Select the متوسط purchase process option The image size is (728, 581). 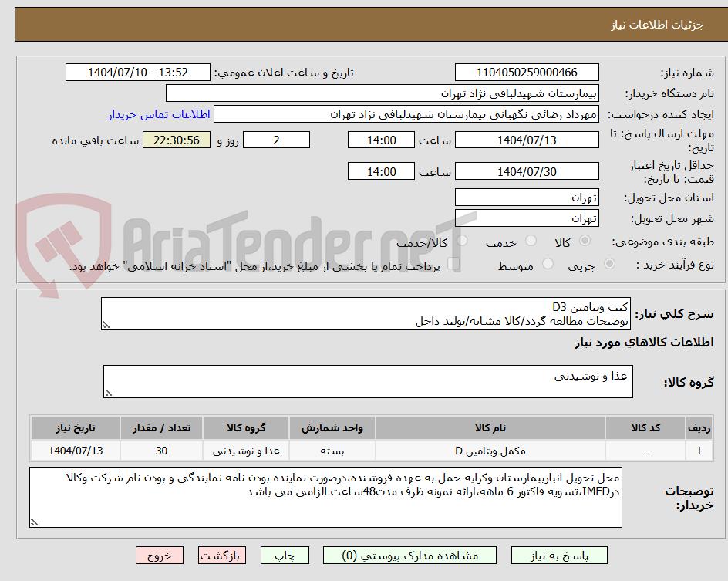click(x=547, y=262)
